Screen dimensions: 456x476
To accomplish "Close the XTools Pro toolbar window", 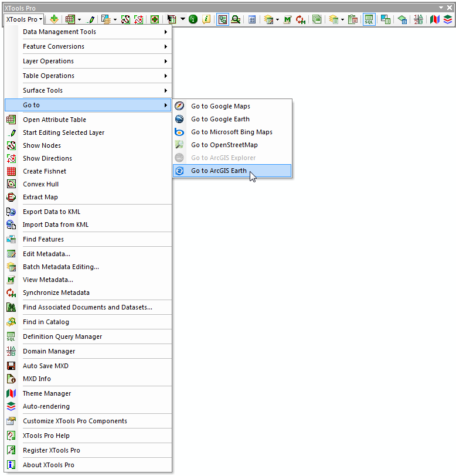I will (x=450, y=8).
